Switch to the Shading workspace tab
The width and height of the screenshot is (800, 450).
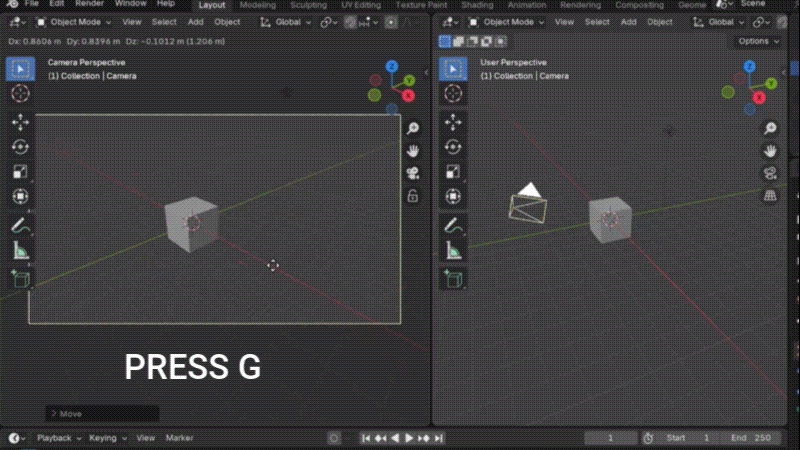477,5
